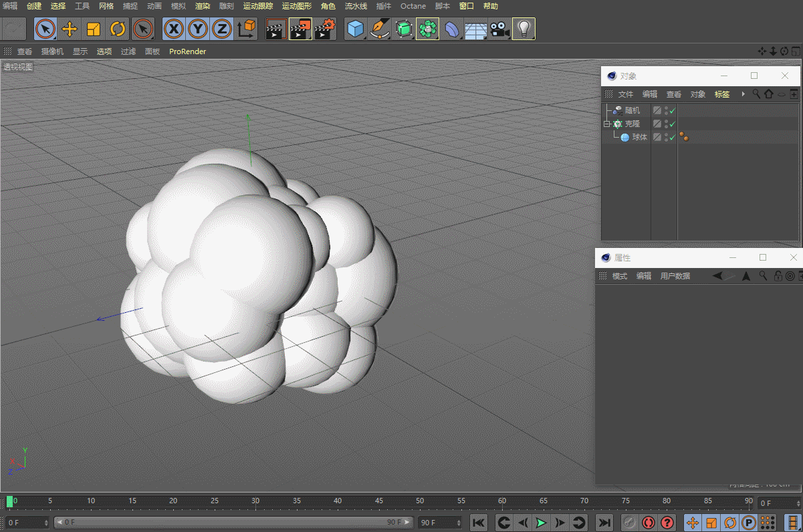
Task: Open 标签 menu in 对象 panel
Action: (x=722, y=94)
